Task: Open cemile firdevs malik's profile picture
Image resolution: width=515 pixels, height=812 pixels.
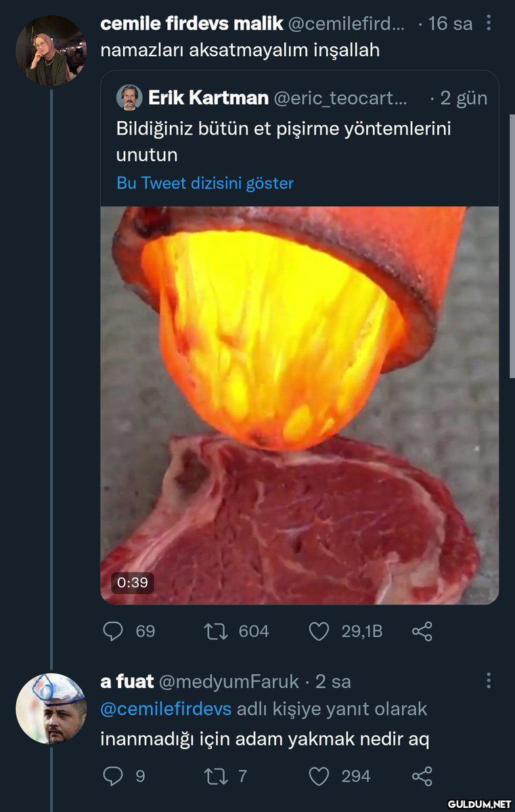Action: [x=51, y=51]
